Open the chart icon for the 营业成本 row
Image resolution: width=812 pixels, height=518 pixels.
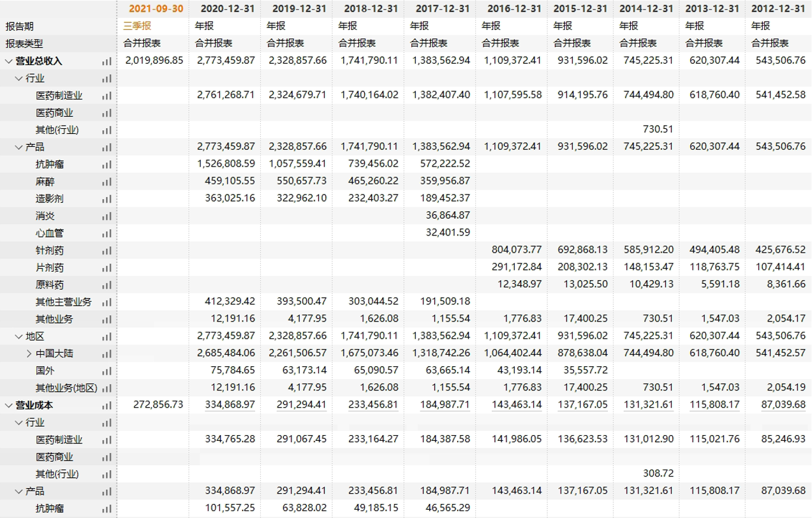[x=107, y=406]
